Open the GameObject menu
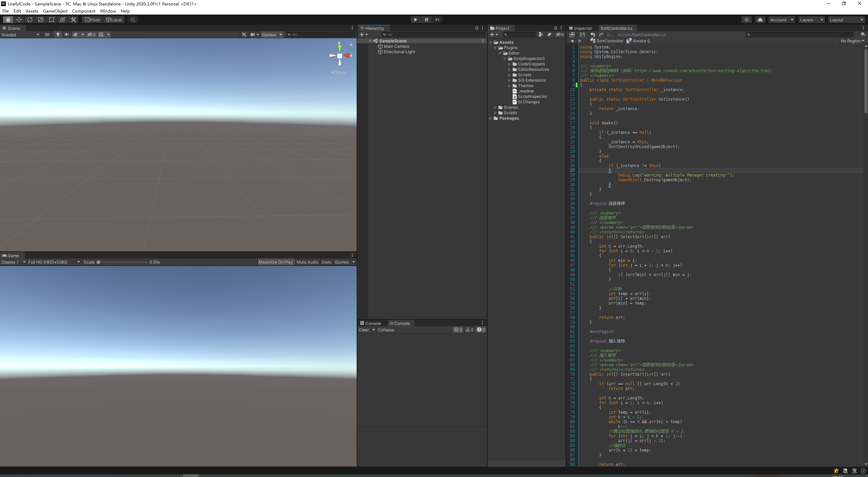Viewport: 868px width, 477px height. pyautogui.click(x=55, y=11)
